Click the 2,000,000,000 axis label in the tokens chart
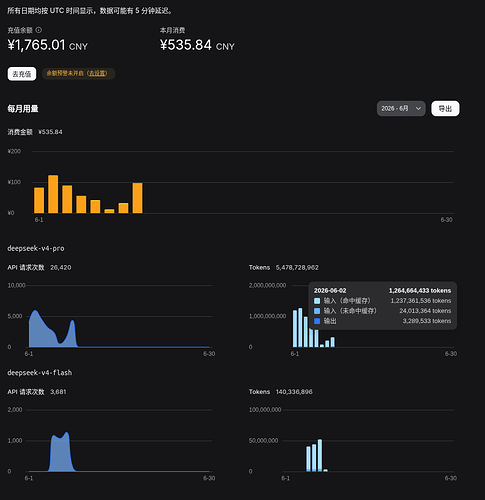The image size is (485, 500). click(x=267, y=285)
